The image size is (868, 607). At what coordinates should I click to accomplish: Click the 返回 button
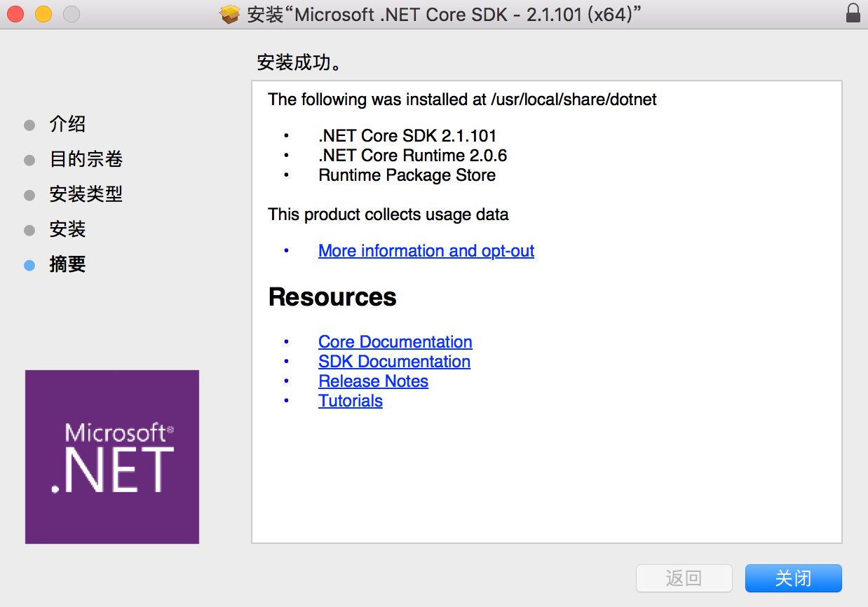point(684,578)
